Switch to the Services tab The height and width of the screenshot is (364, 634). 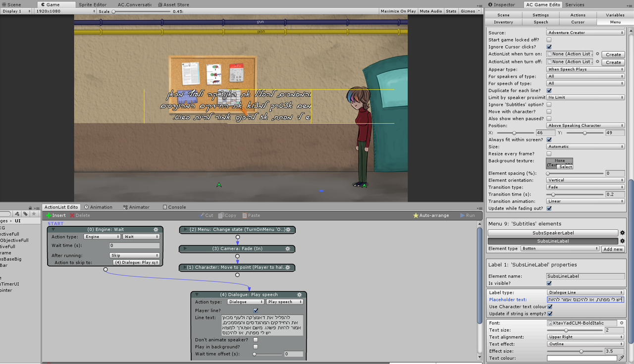tap(575, 4)
